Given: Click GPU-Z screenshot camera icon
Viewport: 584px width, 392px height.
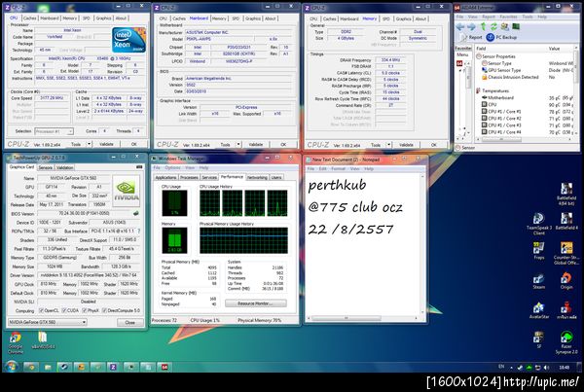Looking at the screenshot, I should tap(139, 167).
